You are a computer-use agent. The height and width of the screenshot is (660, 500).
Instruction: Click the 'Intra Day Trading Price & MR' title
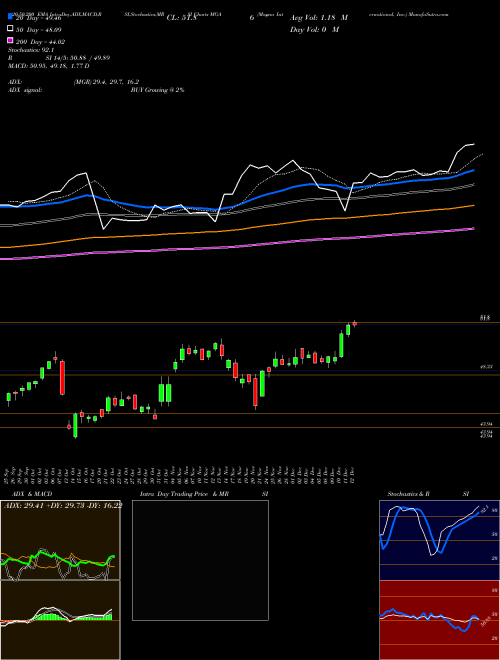(x=184, y=494)
